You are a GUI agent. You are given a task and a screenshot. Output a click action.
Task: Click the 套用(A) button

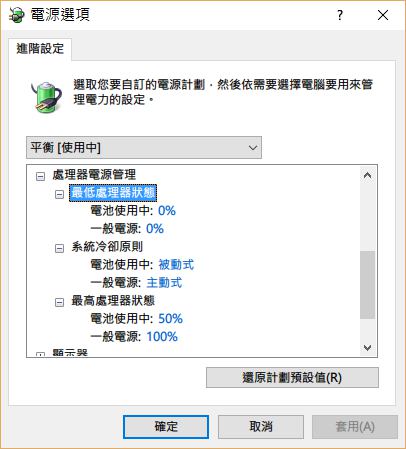355,427
